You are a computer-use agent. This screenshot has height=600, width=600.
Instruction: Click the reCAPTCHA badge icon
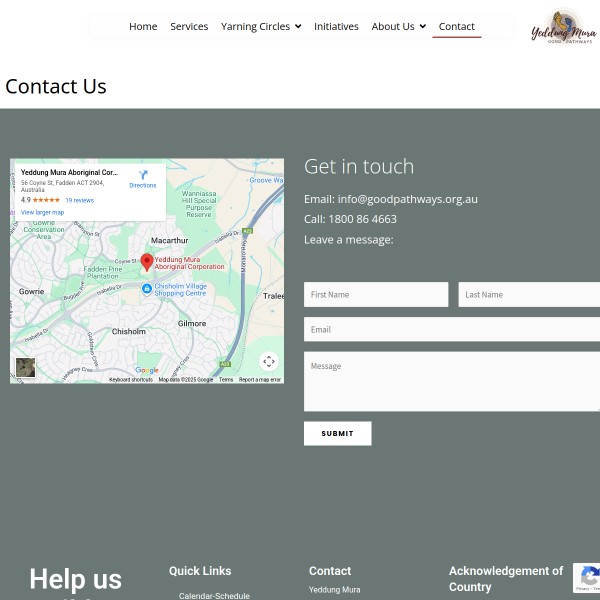click(x=589, y=577)
